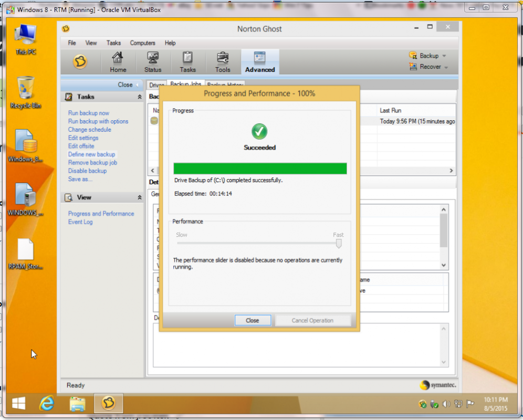Screen dimensions: 523x420
Task: Collapse the View panel chevron
Action: coord(140,197)
